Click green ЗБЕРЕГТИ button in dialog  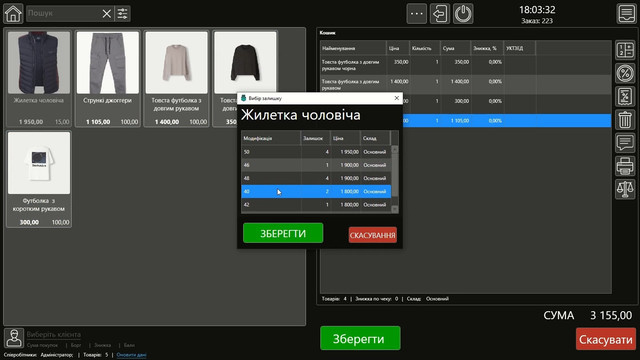pos(283,233)
